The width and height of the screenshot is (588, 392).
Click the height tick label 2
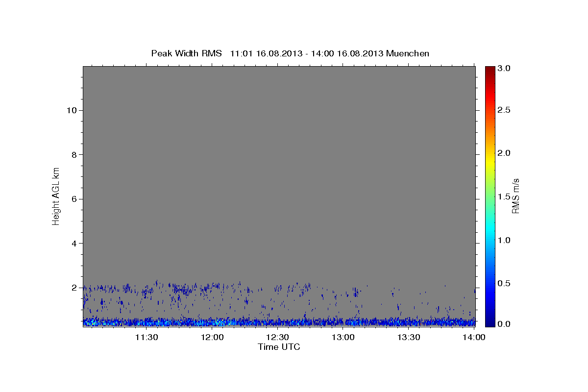pyautogui.click(x=73, y=288)
